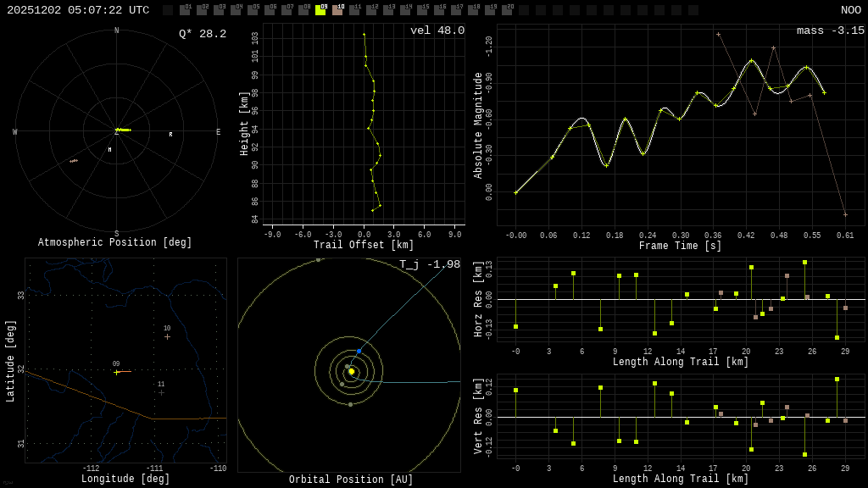Select the Orbital Position panel title
Screen dimensions: 868x488
click(x=351, y=480)
